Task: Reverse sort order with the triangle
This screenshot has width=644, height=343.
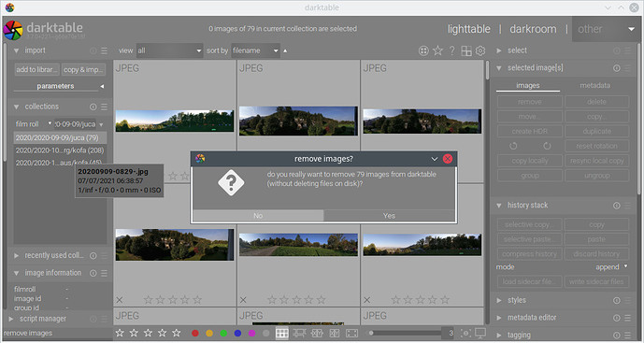Action: [x=285, y=50]
